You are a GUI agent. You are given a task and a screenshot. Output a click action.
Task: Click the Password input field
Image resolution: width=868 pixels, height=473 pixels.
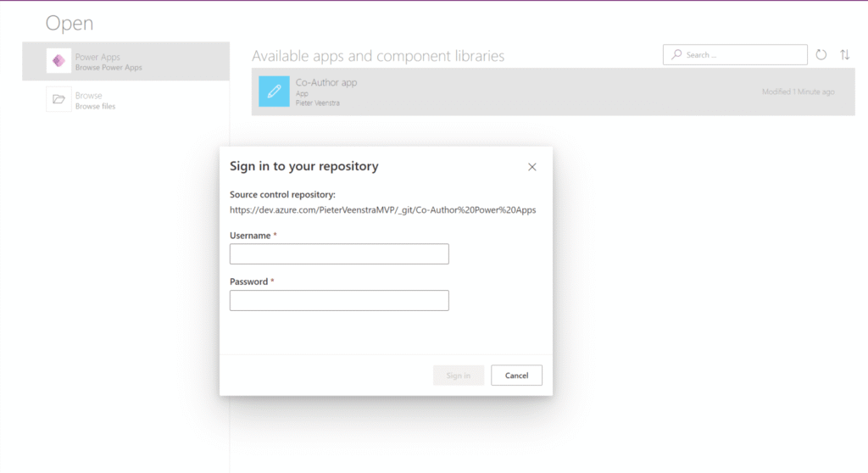339,300
